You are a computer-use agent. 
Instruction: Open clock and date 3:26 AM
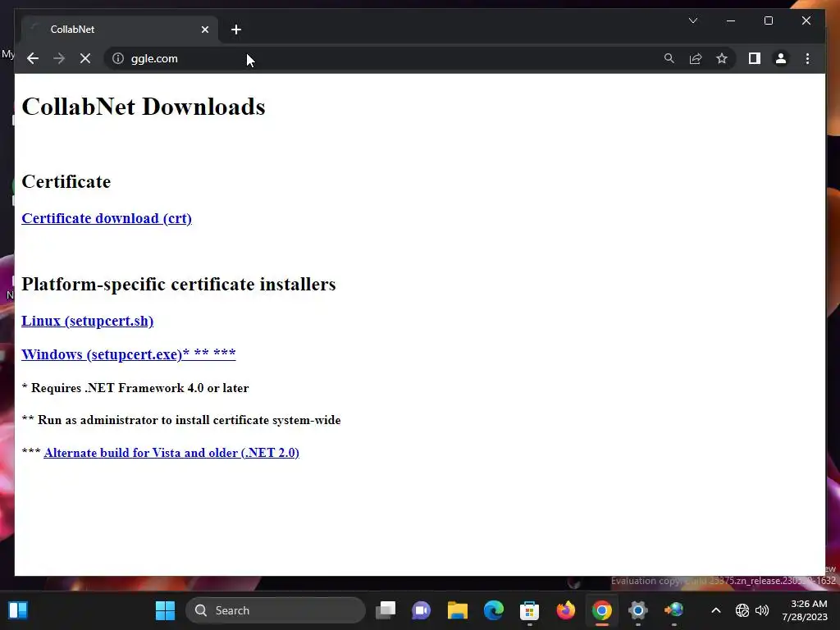click(805, 610)
